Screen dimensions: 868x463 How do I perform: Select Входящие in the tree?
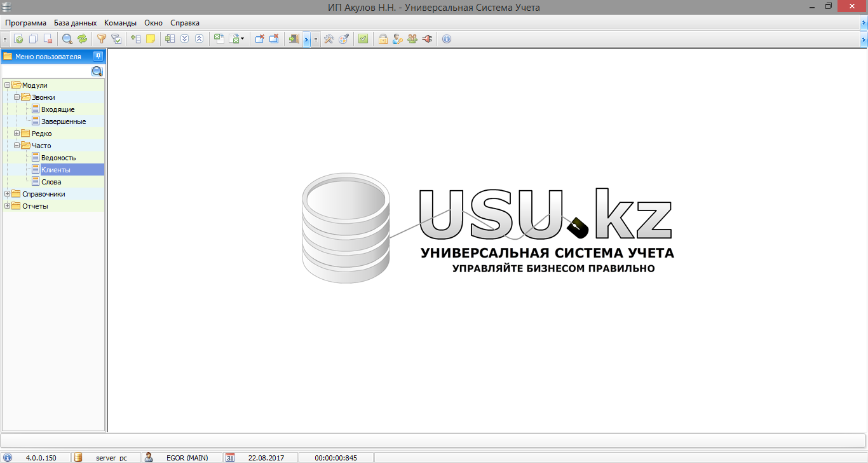[58, 109]
